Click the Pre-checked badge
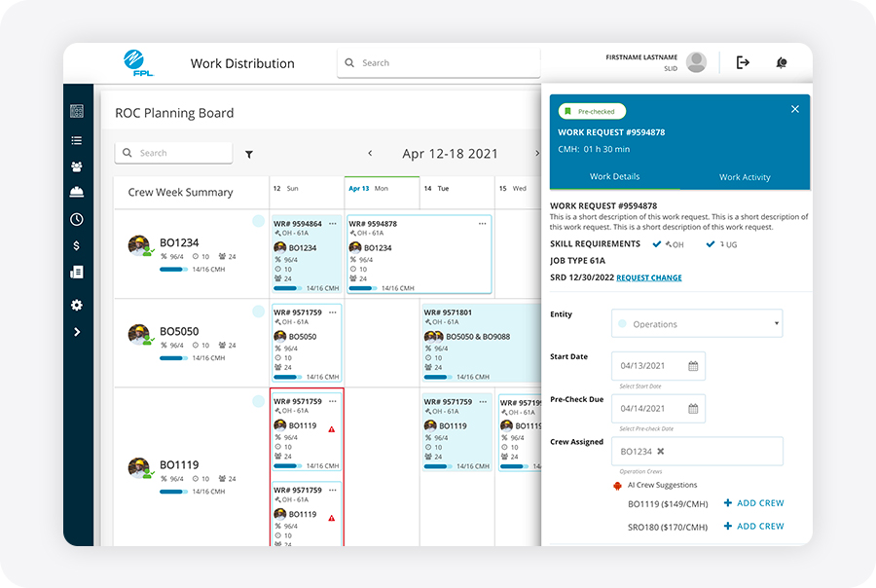The height and width of the screenshot is (588, 876). (x=592, y=111)
